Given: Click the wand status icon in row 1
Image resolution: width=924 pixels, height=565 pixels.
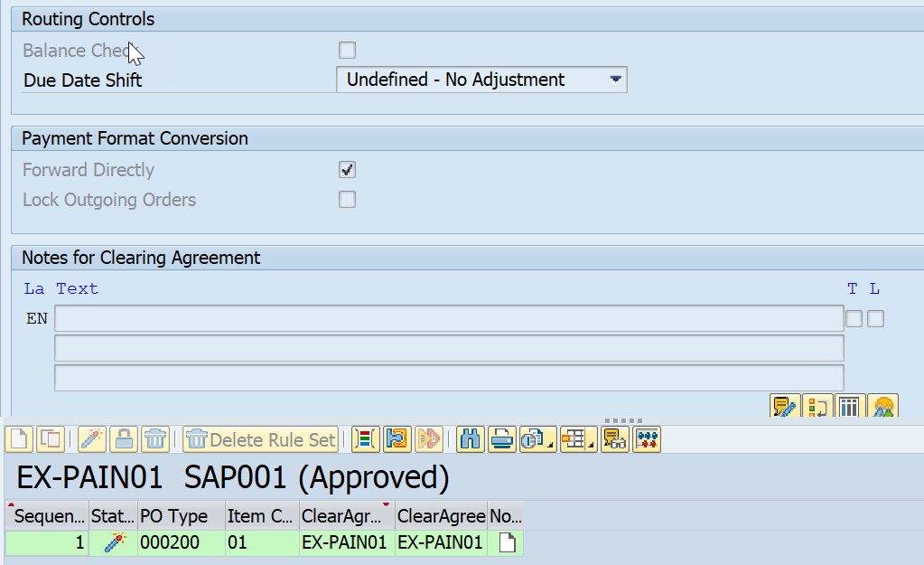Looking at the screenshot, I should (115, 542).
